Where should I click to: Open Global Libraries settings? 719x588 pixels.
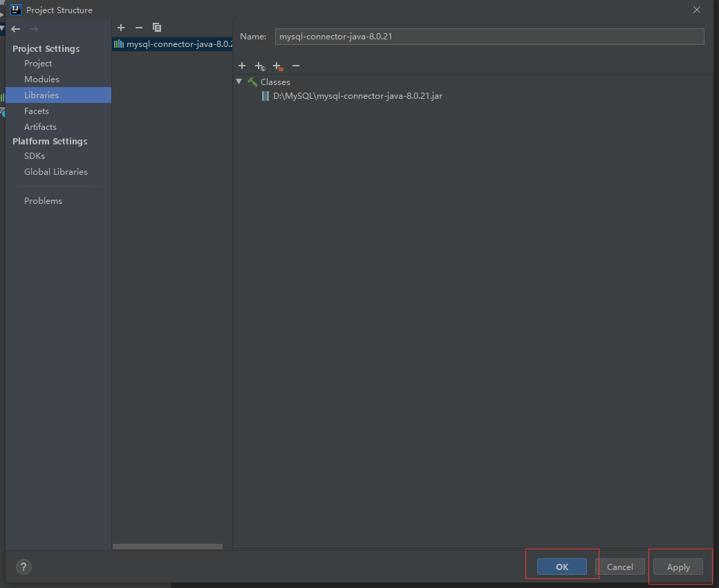[x=56, y=172]
